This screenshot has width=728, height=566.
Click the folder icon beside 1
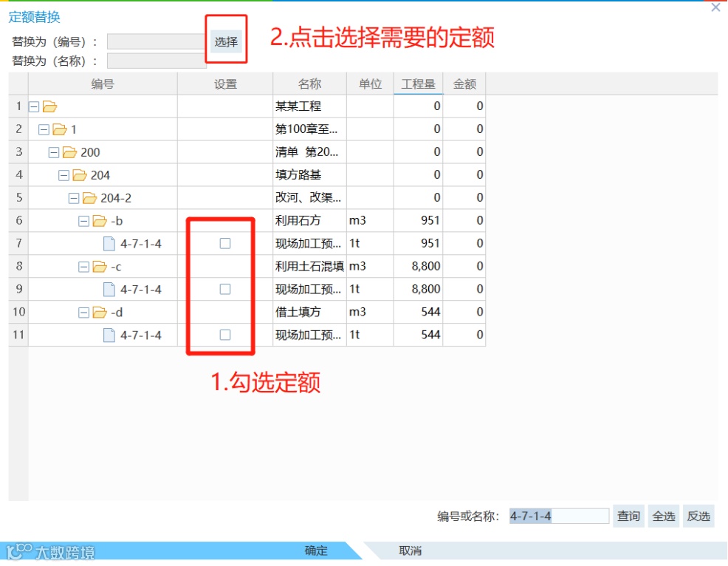(60, 129)
